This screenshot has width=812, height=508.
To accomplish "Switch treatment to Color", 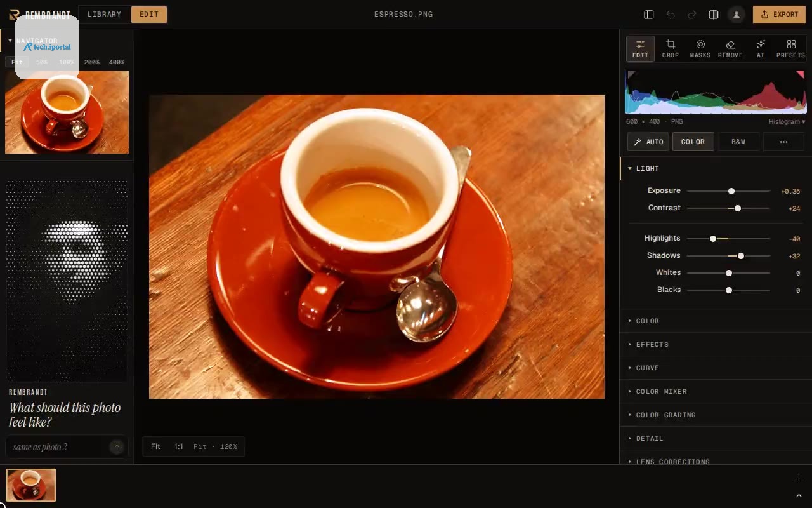I will click(693, 142).
